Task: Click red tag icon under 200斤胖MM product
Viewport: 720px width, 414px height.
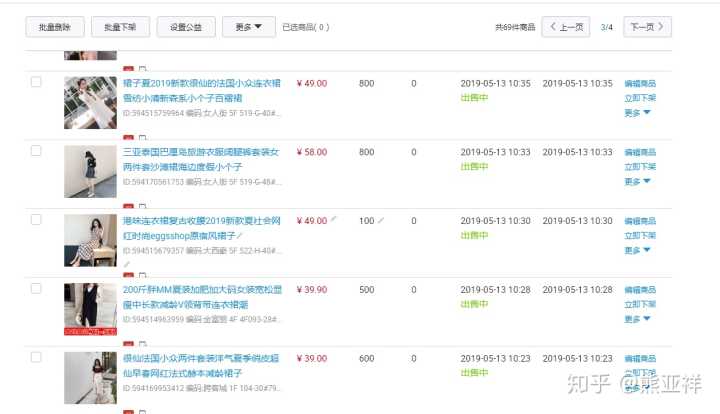Action: pos(128,342)
